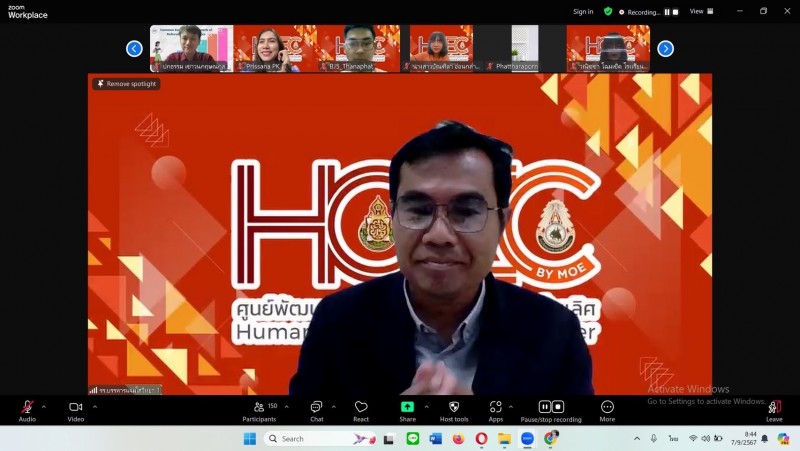Show hidden system tray icons
The width and height of the screenshot is (800, 451).
[x=637, y=438]
